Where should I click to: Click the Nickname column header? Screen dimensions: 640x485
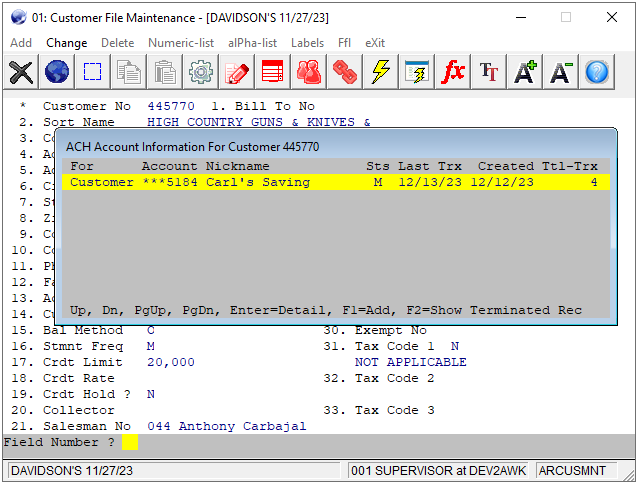(238, 166)
